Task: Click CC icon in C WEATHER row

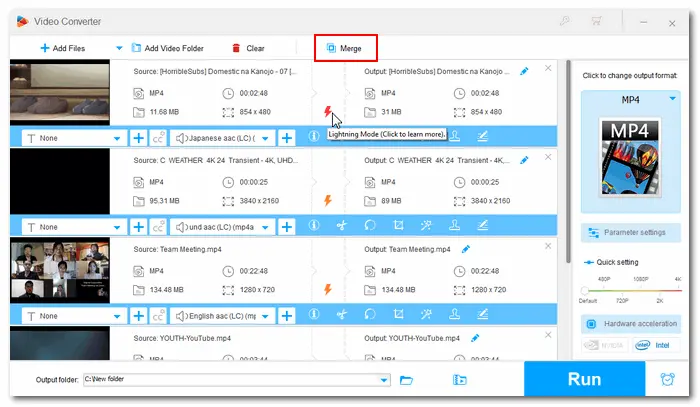Action: [x=158, y=227]
